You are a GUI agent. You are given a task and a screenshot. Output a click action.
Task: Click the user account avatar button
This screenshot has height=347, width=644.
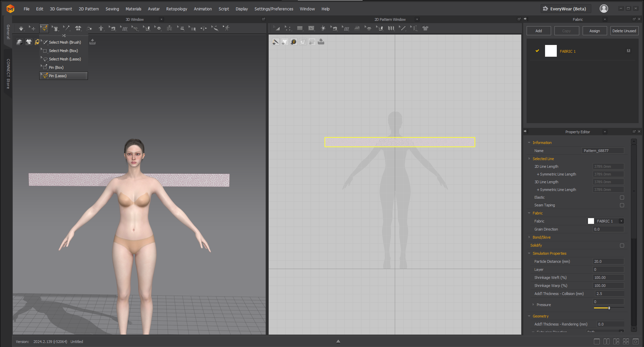tap(604, 9)
